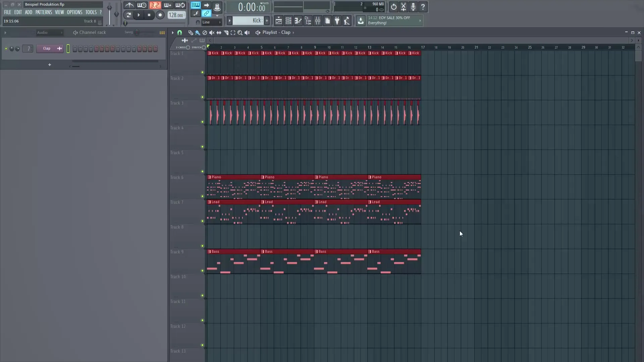Open the PATTERNS menu

click(44, 12)
